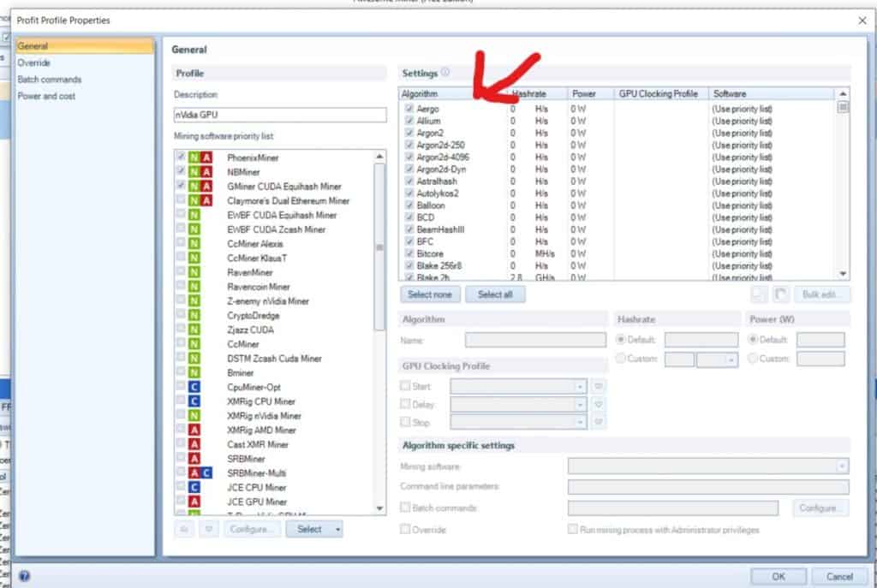Screen dimensions: 877x588
Task: Open the Stop GPU clocking profile dropdown
Action: 580,422
